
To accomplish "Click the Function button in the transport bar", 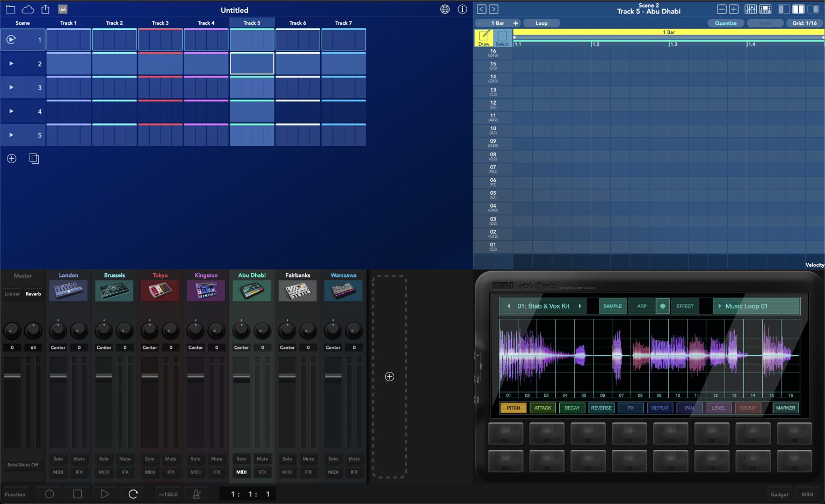I will click(x=16, y=494).
